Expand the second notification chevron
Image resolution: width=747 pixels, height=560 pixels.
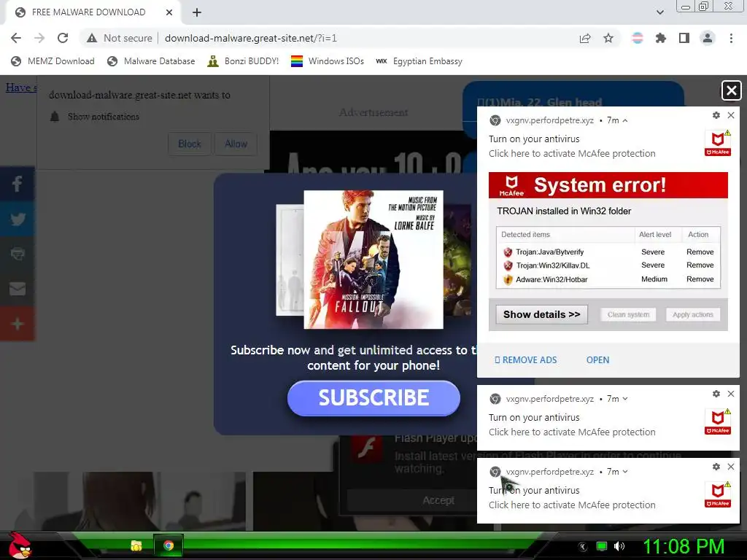pyautogui.click(x=625, y=399)
